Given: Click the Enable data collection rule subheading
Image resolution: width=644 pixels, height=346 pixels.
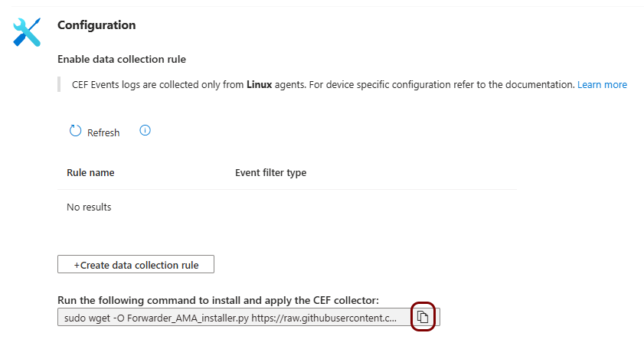Looking at the screenshot, I should click(x=122, y=59).
